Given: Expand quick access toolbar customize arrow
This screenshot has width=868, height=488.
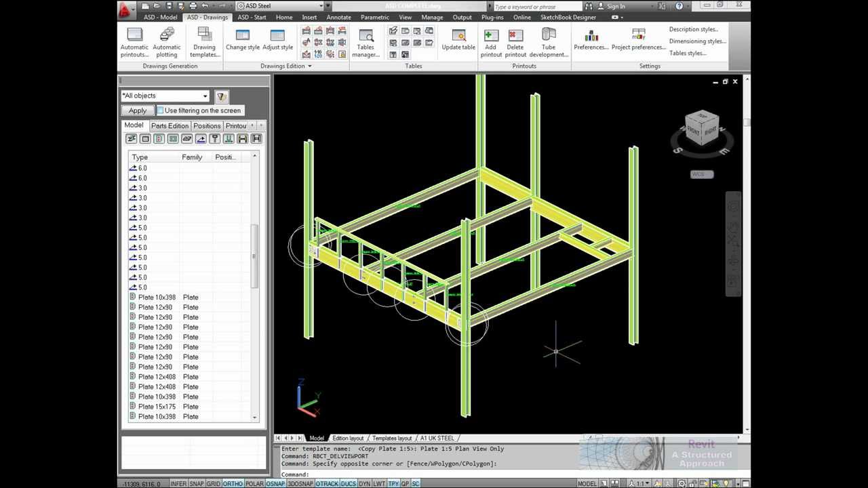Looking at the screenshot, I should click(328, 6).
